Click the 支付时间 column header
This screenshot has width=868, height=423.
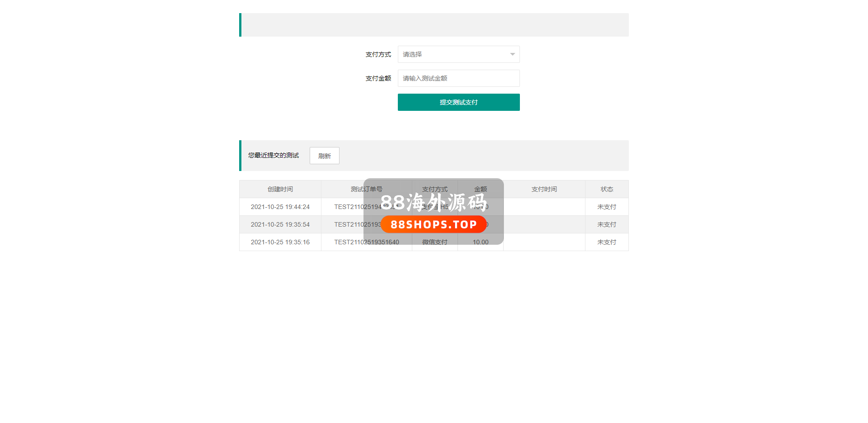coord(544,189)
